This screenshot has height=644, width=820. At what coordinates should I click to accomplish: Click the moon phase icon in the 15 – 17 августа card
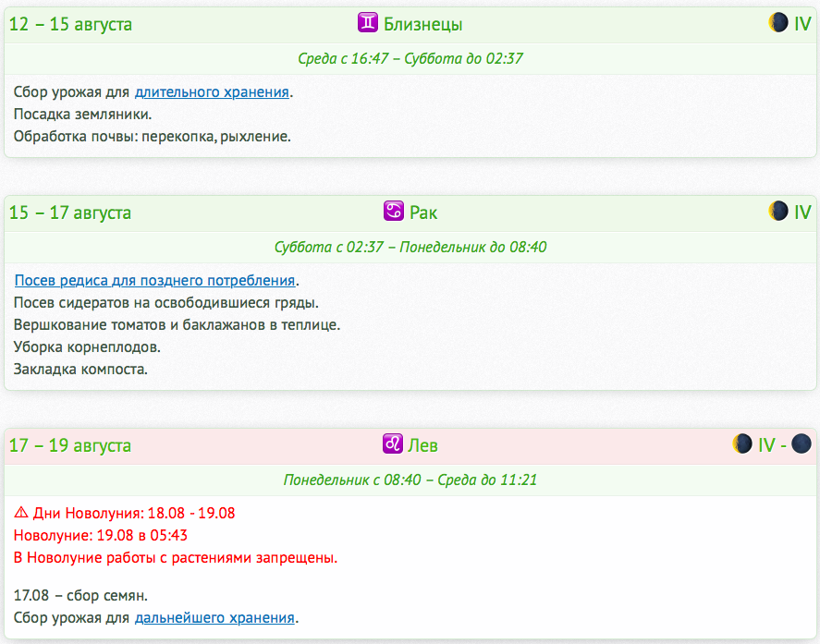(x=778, y=212)
